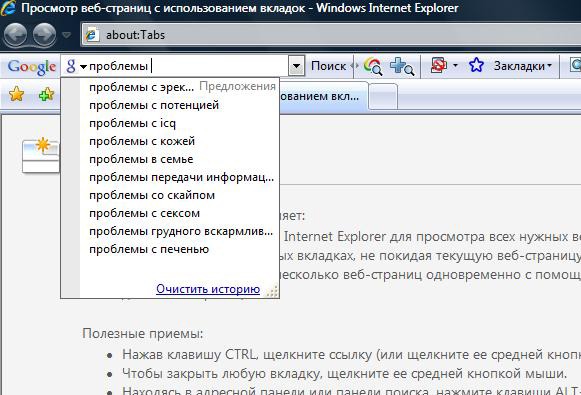
Task: Choose suggestion 'проблемы с печенью'
Action: (149, 249)
